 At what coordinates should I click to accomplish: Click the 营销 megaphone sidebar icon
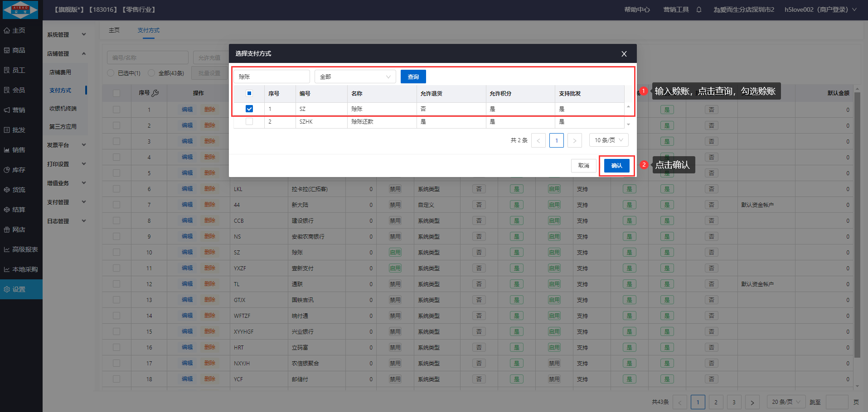(x=7, y=110)
